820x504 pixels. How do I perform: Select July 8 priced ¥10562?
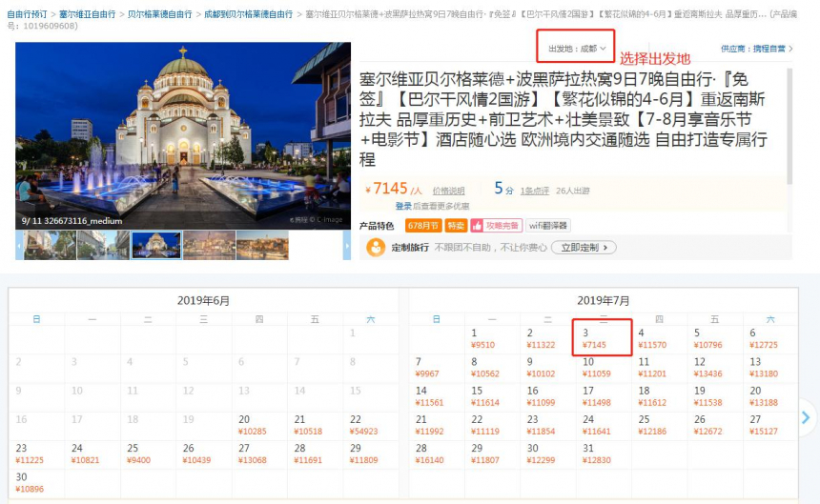[x=492, y=368]
